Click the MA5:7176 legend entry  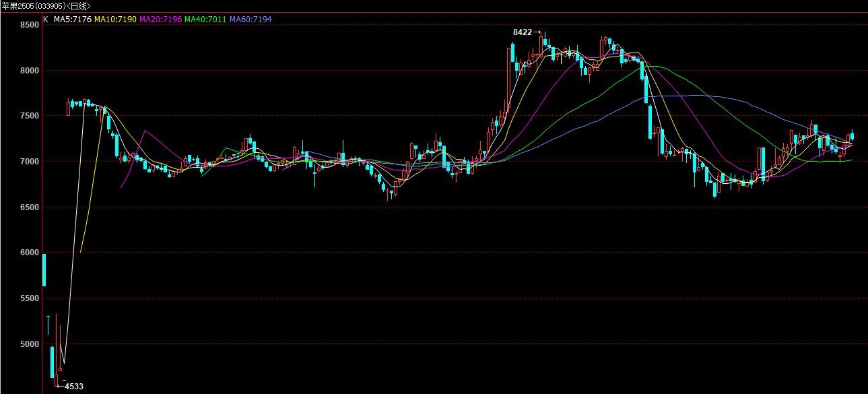click(72, 20)
